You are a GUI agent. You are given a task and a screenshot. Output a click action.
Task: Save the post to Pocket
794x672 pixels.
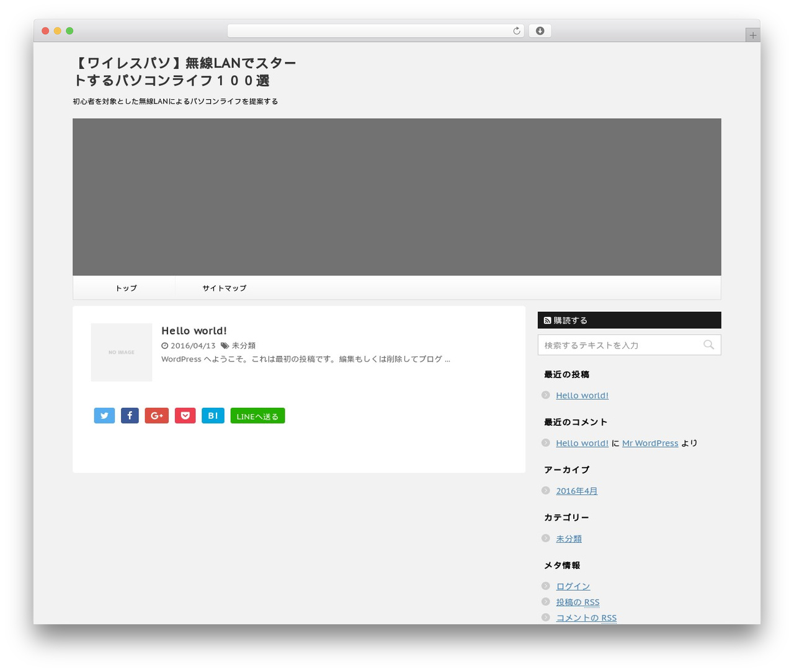[x=185, y=416]
